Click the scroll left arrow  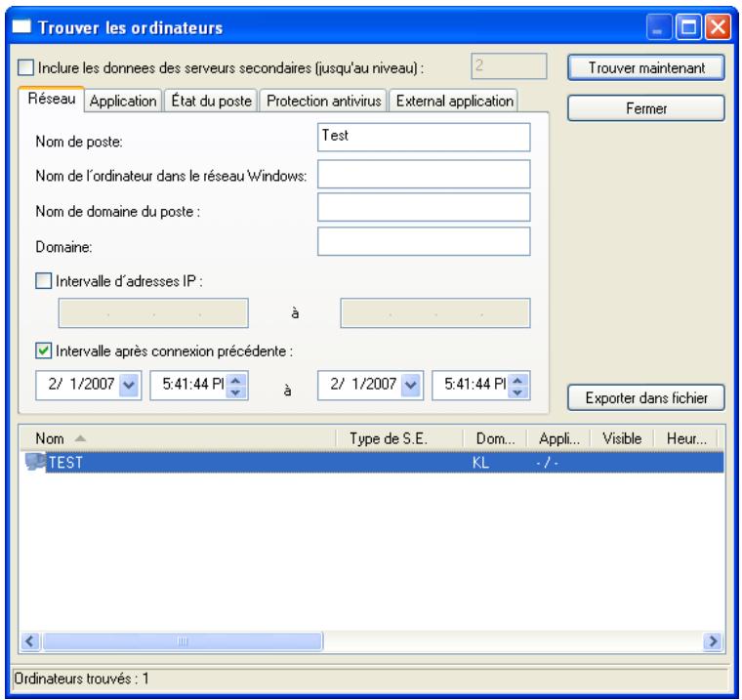point(30,641)
